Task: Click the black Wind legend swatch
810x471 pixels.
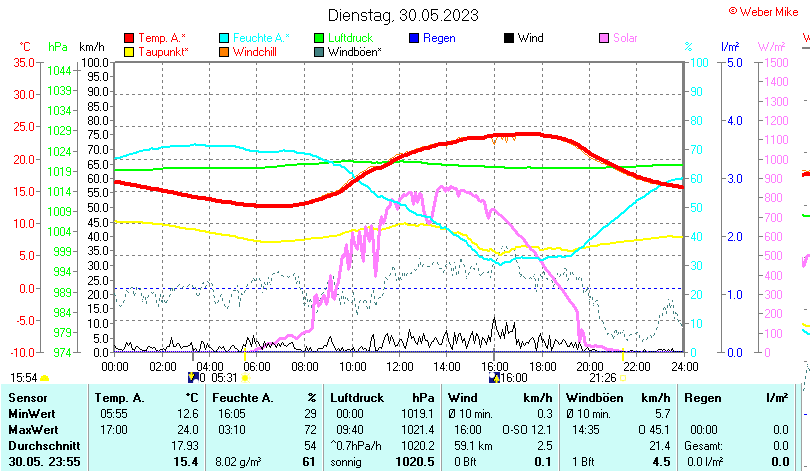Action: (x=509, y=38)
